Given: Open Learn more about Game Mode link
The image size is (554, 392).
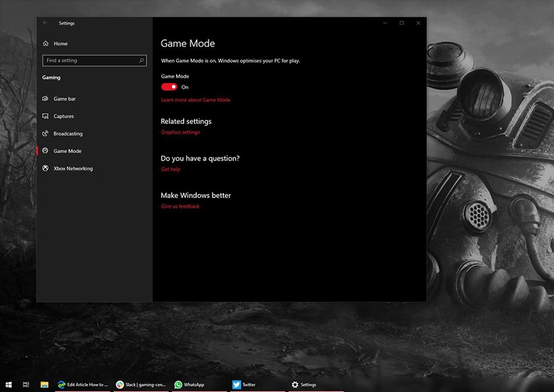Looking at the screenshot, I should click(x=196, y=100).
